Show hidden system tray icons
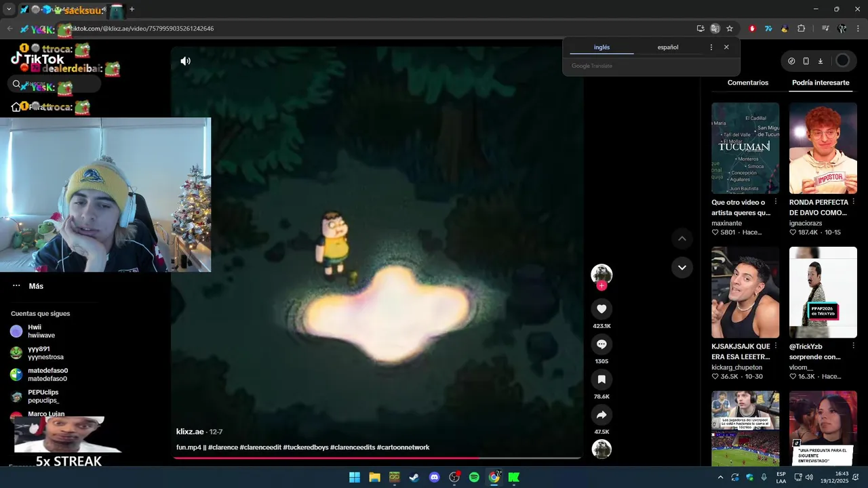The height and width of the screenshot is (488, 868). tap(720, 477)
